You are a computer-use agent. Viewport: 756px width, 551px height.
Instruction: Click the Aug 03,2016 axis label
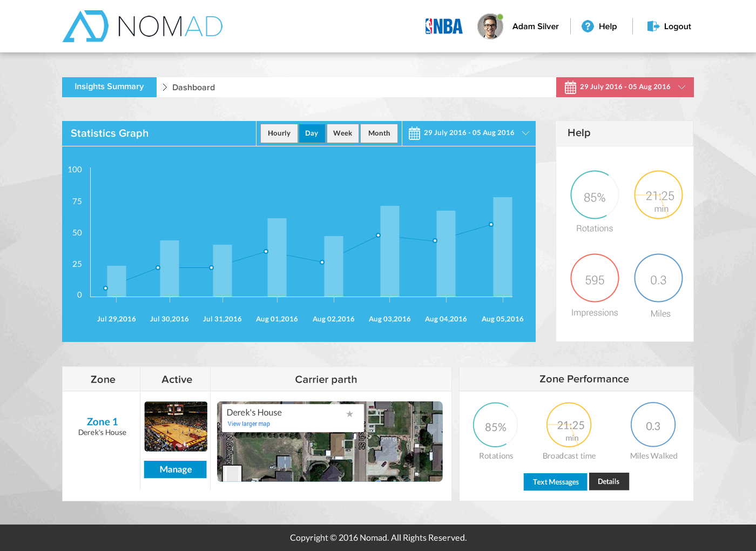click(x=389, y=319)
